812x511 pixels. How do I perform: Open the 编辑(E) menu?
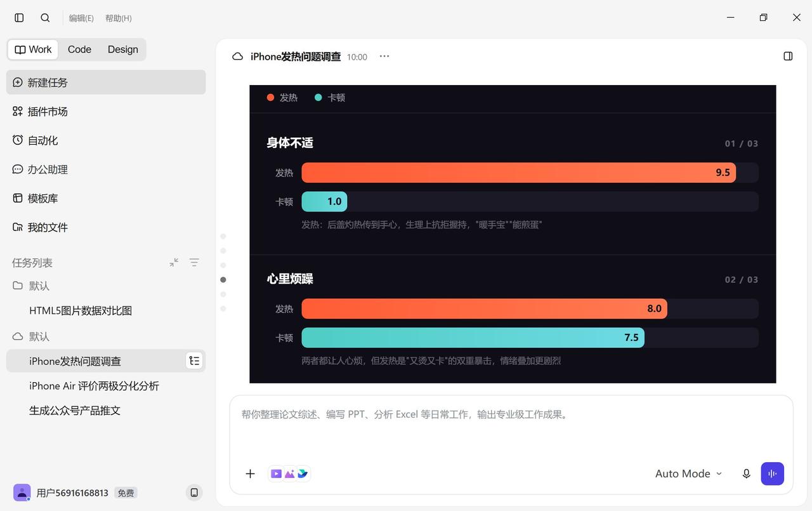[81, 18]
